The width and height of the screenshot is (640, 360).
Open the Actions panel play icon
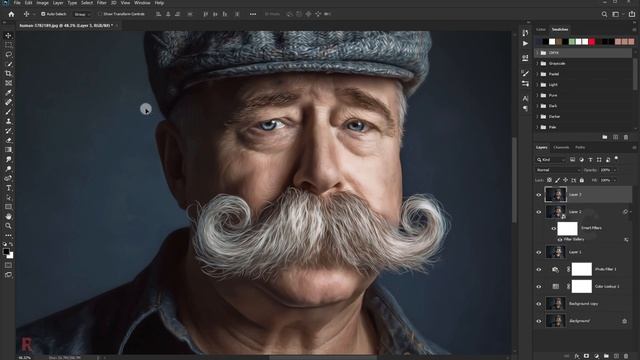pos(525,43)
